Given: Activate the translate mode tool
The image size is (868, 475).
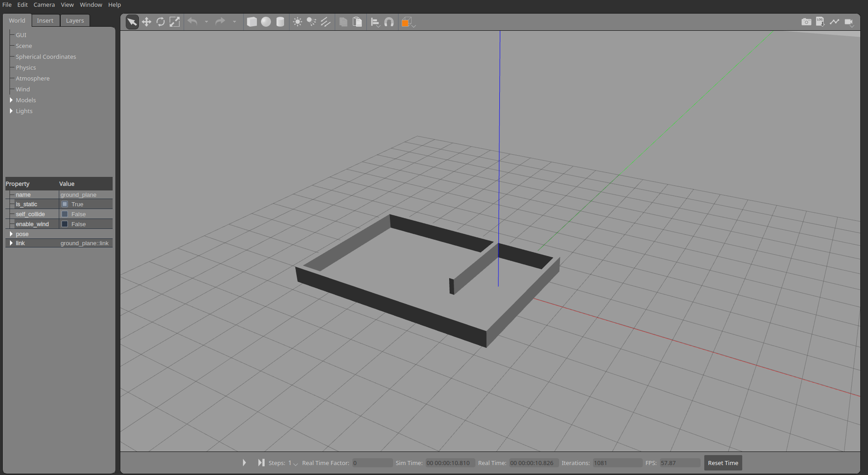Looking at the screenshot, I should (147, 22).
